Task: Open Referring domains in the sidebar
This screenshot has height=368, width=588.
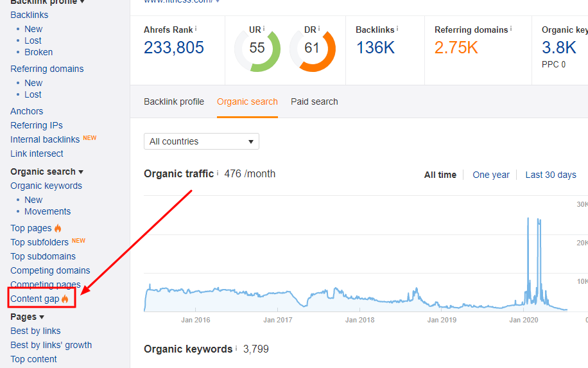Action: [47, 69]
